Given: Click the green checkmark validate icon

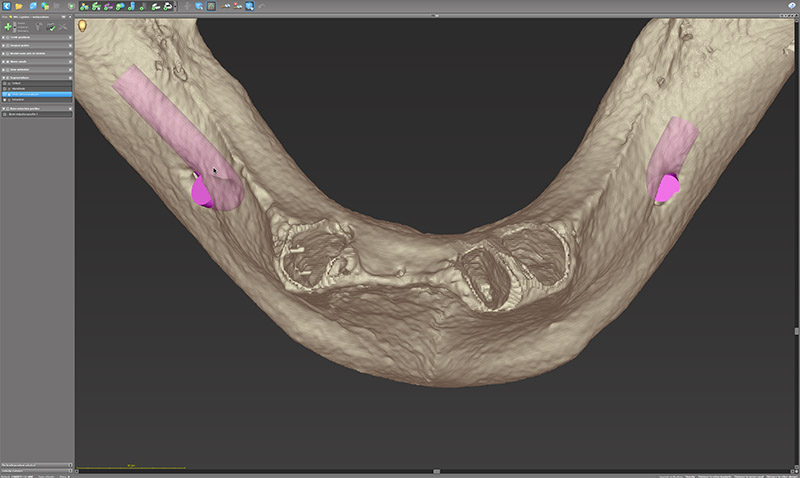Looking at the screenshot, I should pyautogui.click(x=51, y=27).
